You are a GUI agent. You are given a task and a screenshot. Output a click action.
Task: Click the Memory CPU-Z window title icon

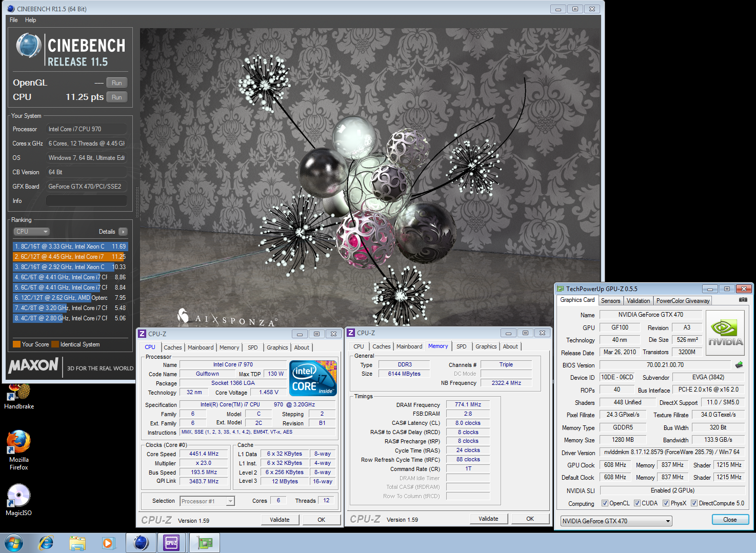tap(351, 333)
